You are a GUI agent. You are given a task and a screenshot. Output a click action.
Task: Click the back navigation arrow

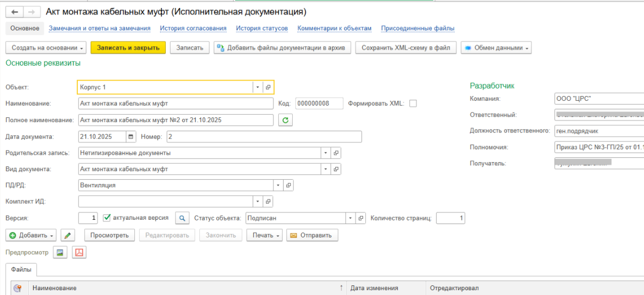[14, 12]
